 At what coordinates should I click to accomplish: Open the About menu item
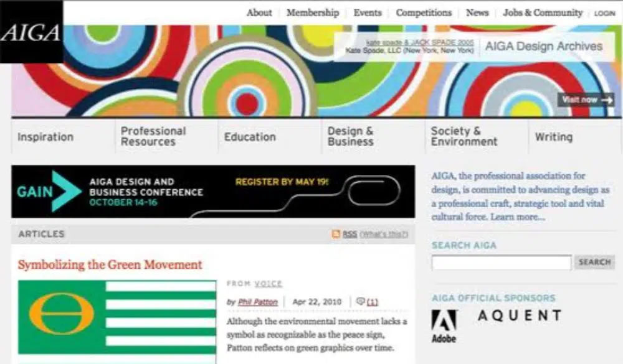tap(259, 12)
